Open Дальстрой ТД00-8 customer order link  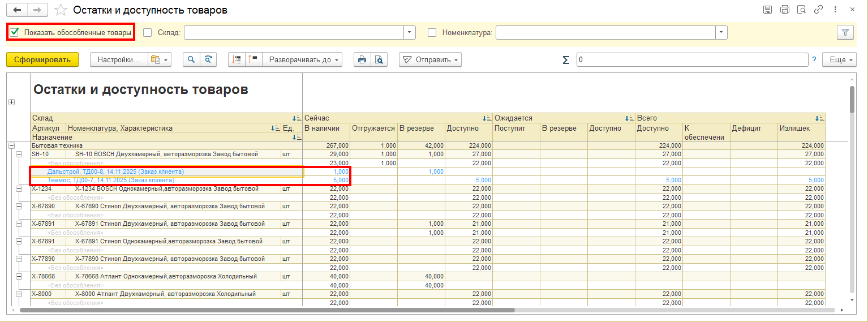click(115, 171)
